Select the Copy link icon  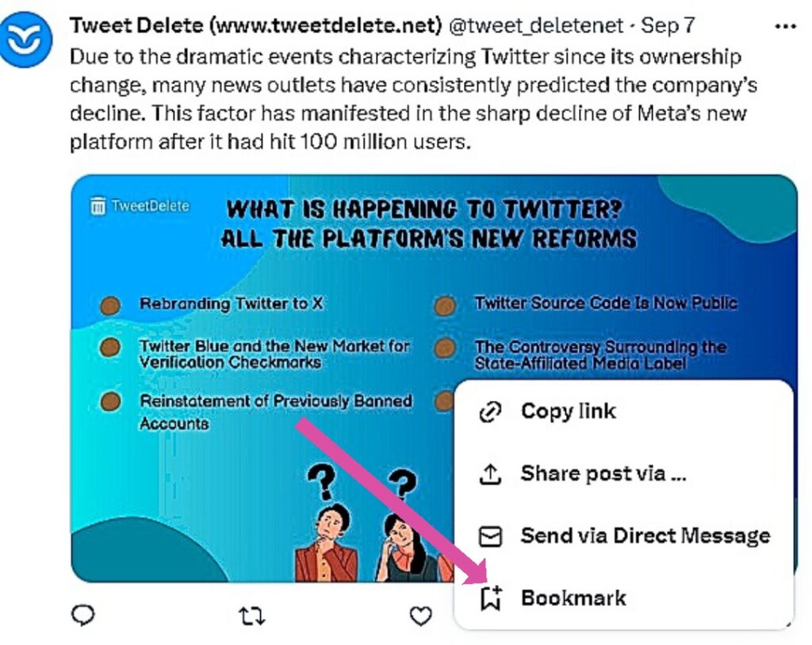point(490,411)
